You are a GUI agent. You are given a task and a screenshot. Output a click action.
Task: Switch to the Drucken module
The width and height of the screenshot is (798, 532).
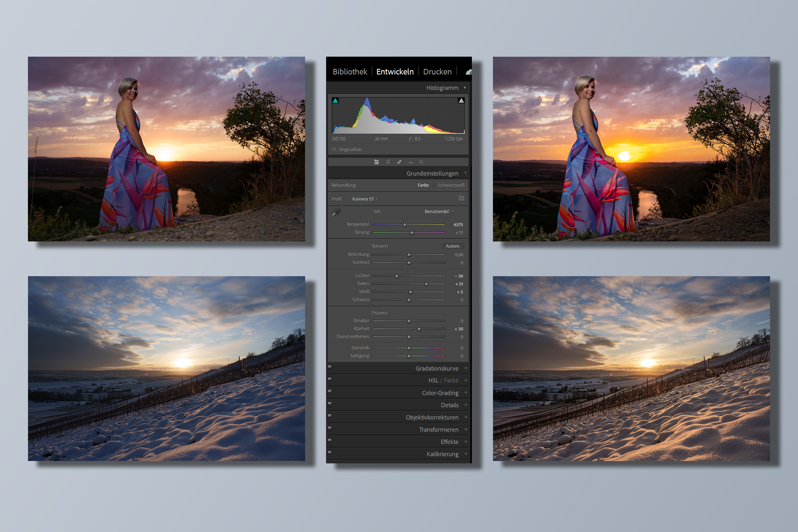437,72
